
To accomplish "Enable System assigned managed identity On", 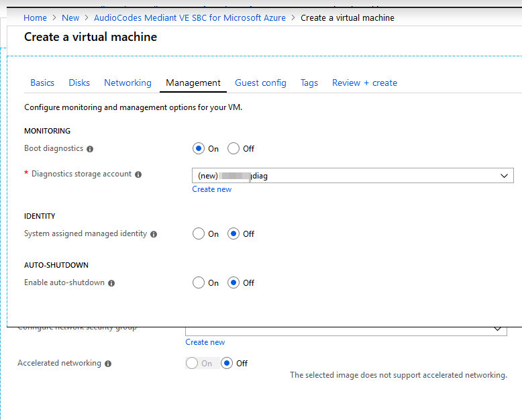I will (199, 234).
